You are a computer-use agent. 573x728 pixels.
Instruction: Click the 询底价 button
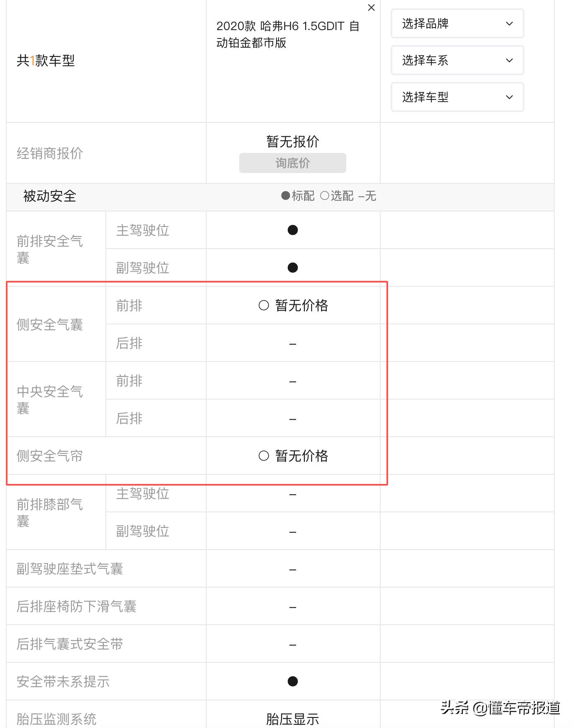coord(292,163)
